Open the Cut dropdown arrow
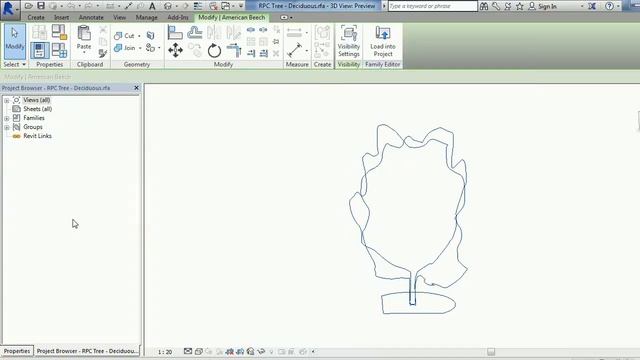The image size is (640, 360). click(139, 36)
